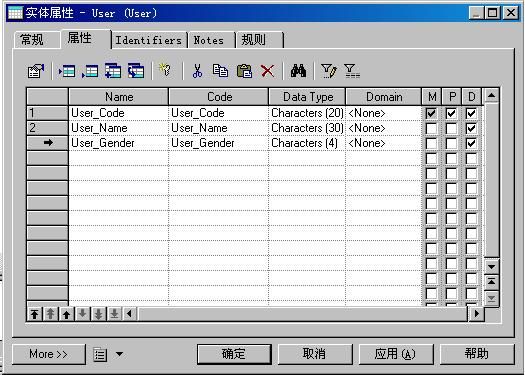Select User_Code name cell
Viewport: 525px width, 375px height.
(x=119, y=113)
